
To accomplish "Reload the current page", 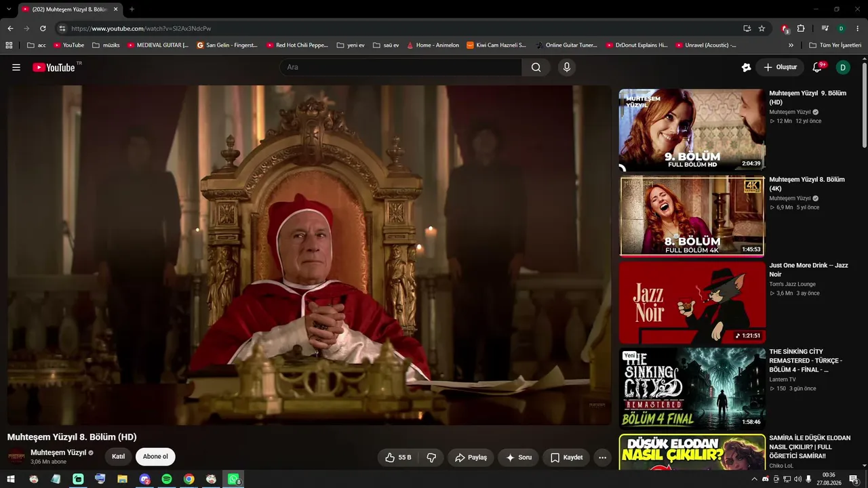I will click(x=43, y=28).
